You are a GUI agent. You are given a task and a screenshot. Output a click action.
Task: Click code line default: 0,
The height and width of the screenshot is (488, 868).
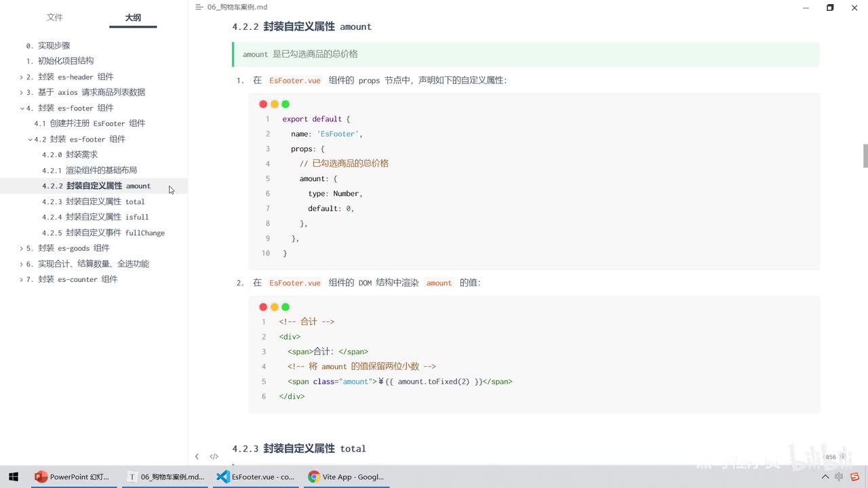click(x=331, y=209)
